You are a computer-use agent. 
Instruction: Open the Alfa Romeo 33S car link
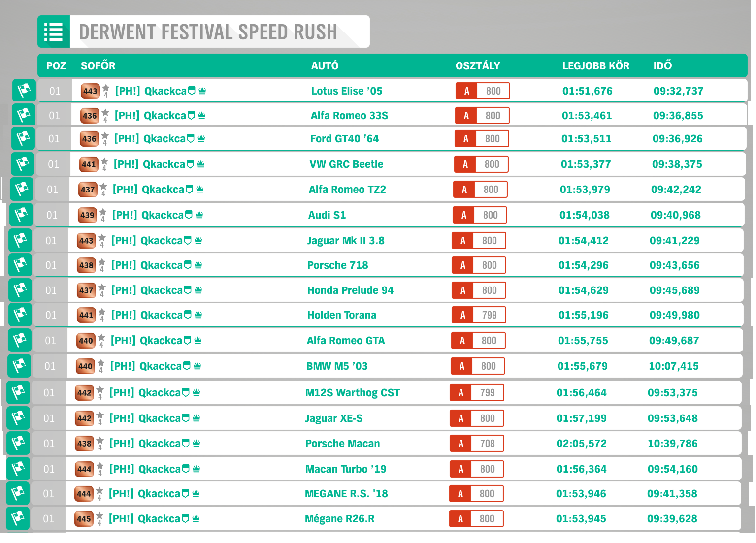click(x=349, y=116)
